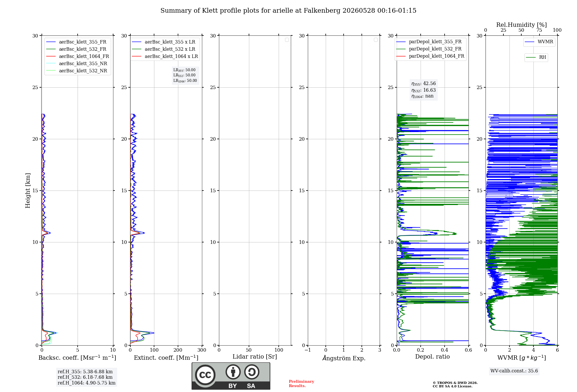Viewport: 577px width, 392px height.
Task: Click the LR1064: 50.00 annotation
Action: pyautogui.click(x=185, y=81)
